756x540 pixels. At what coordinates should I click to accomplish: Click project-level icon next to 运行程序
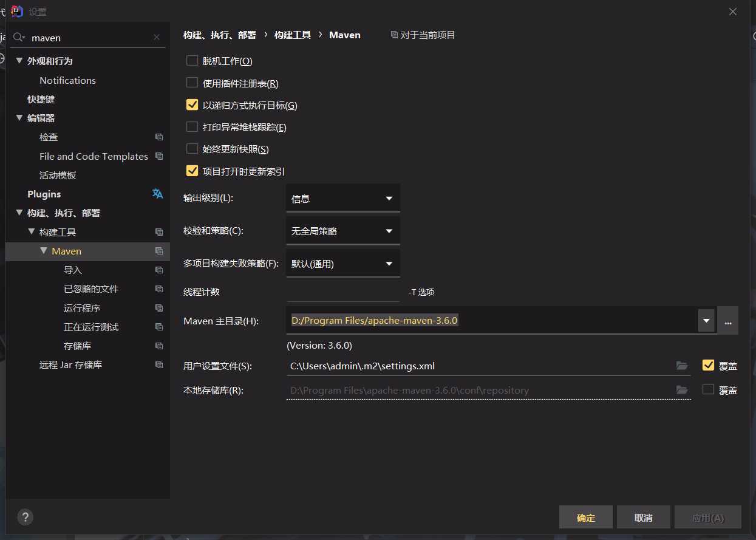point(159,308)
